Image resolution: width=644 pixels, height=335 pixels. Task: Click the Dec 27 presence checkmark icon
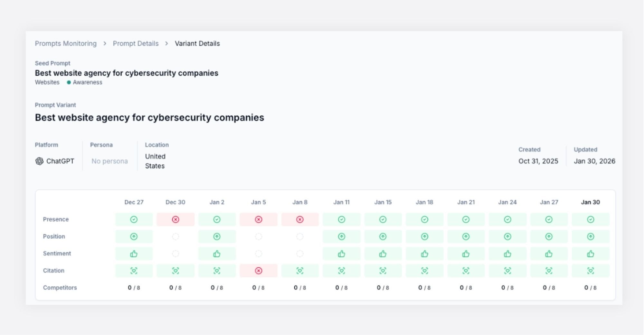tap(134, 219)
